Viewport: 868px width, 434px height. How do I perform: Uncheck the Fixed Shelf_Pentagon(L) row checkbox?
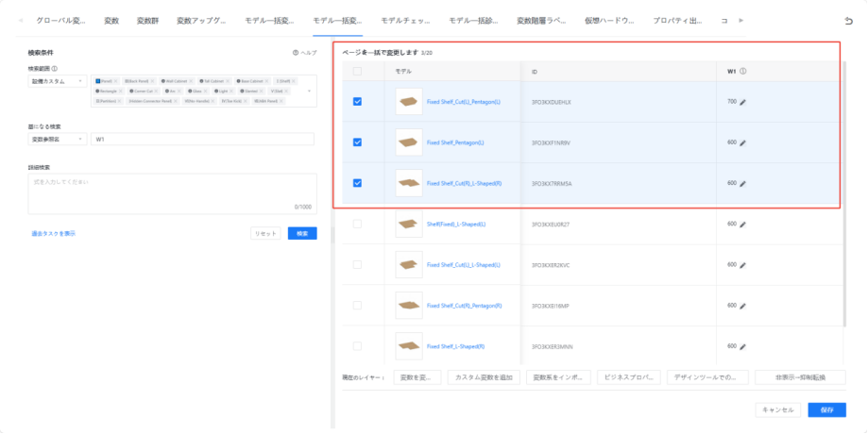coord(357,142)
